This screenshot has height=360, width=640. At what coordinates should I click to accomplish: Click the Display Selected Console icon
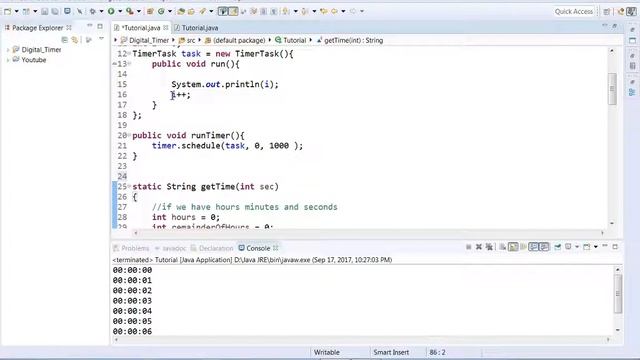(x=568, y=247)
